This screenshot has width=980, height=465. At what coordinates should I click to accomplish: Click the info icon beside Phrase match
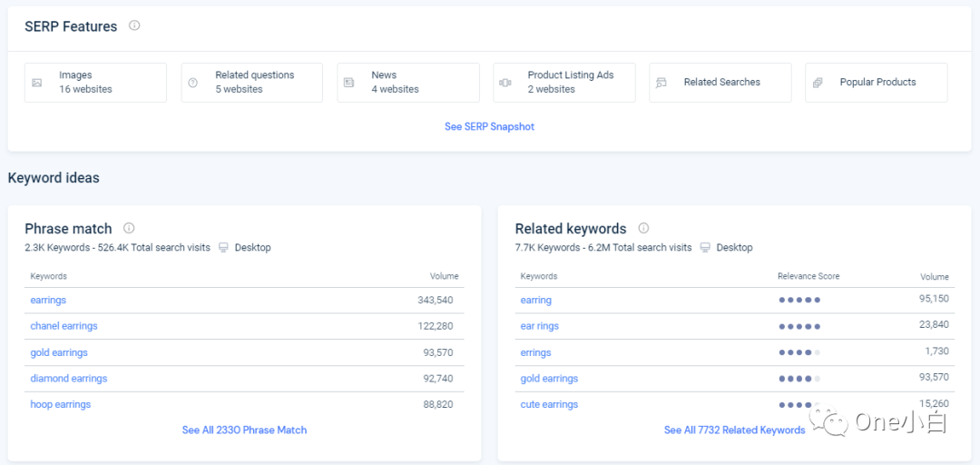click(129, 228)
